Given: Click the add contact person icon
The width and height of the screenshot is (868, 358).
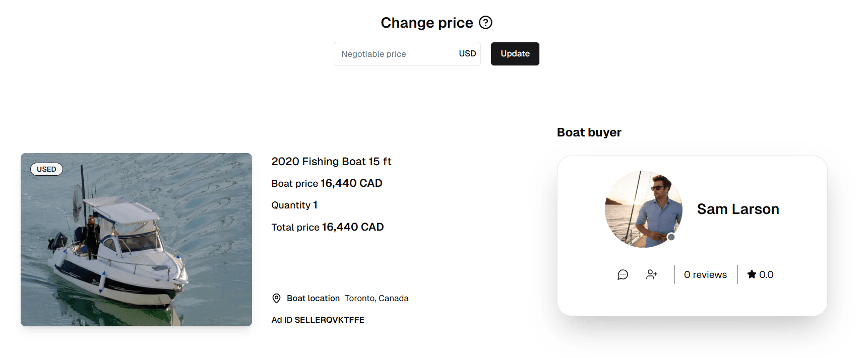Looking at the screenshot, I should point(652,274).
